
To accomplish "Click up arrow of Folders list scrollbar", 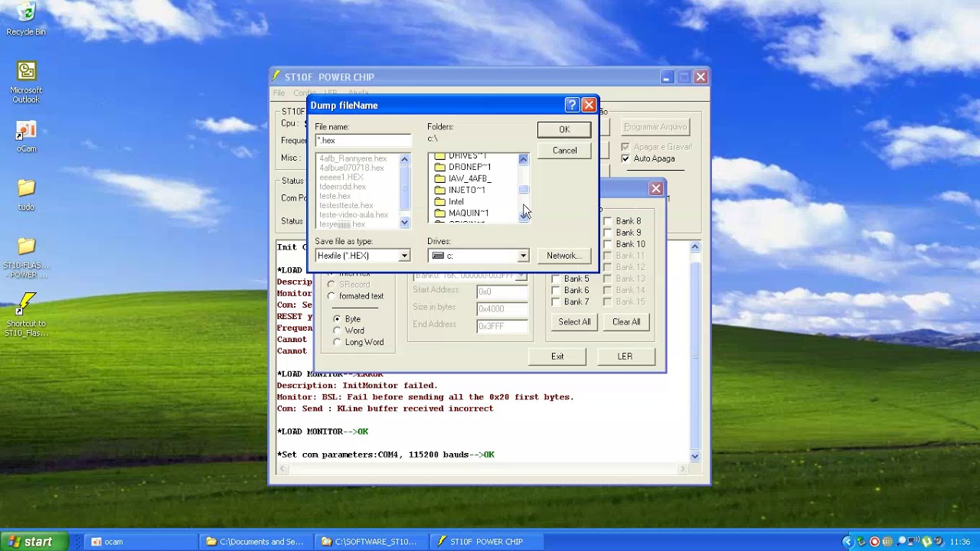I will tap(523, 159).
